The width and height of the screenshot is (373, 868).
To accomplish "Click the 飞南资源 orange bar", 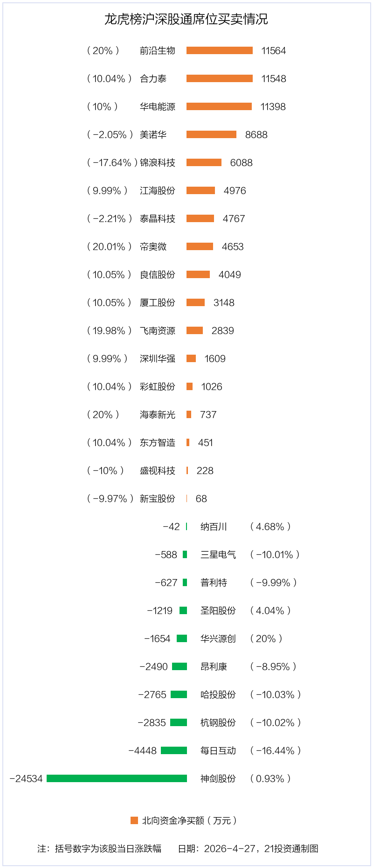I will point(194,330).
